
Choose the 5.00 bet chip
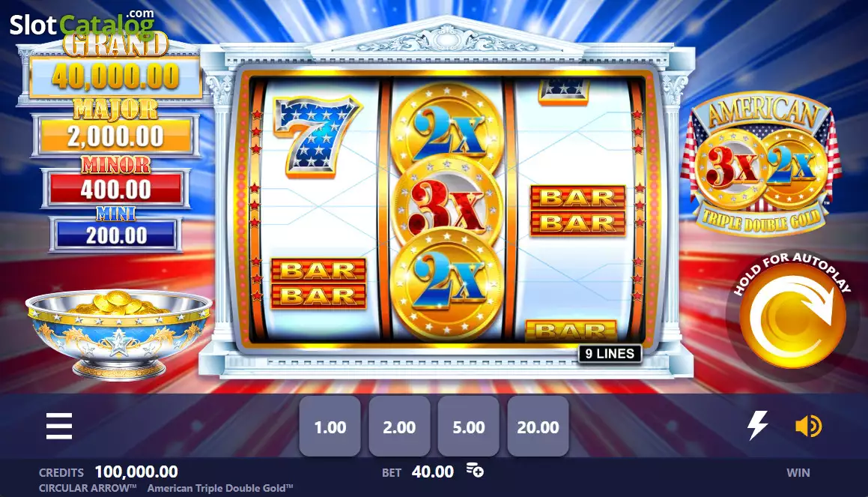pyautogui.click(x=468, y=426)
